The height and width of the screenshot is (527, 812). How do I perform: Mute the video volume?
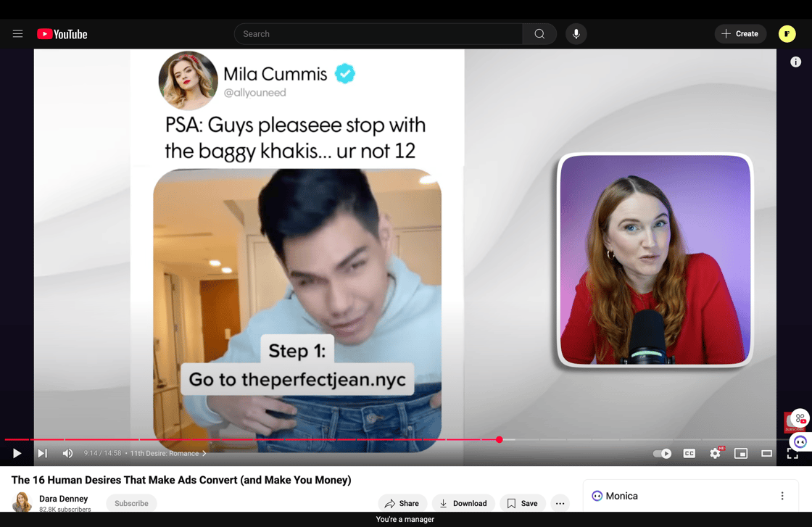pyautogui.click(x=67, y=453)
